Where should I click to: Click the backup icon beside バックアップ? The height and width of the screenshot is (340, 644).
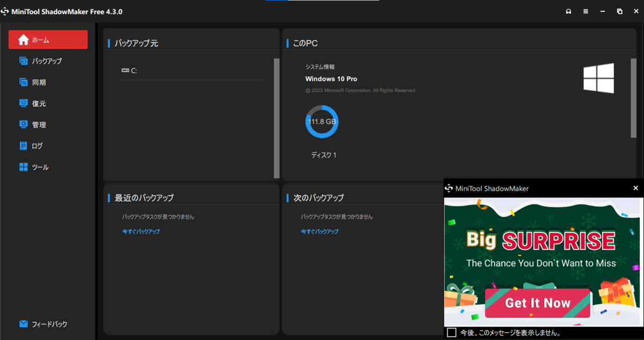click(x=24, y=61)
